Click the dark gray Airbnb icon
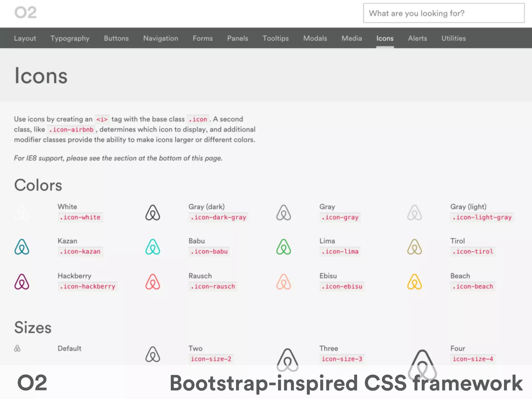 (153, 212)
